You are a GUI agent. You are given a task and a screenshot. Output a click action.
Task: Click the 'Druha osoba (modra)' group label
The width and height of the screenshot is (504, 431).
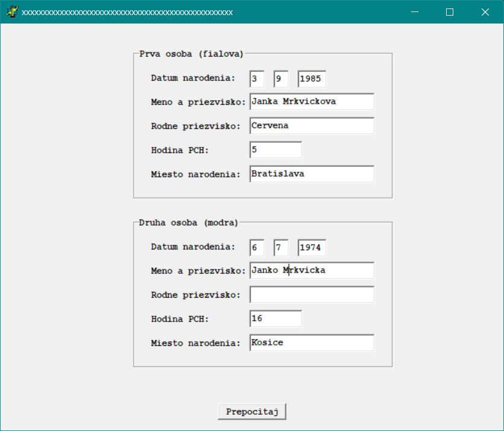(188, 222)
